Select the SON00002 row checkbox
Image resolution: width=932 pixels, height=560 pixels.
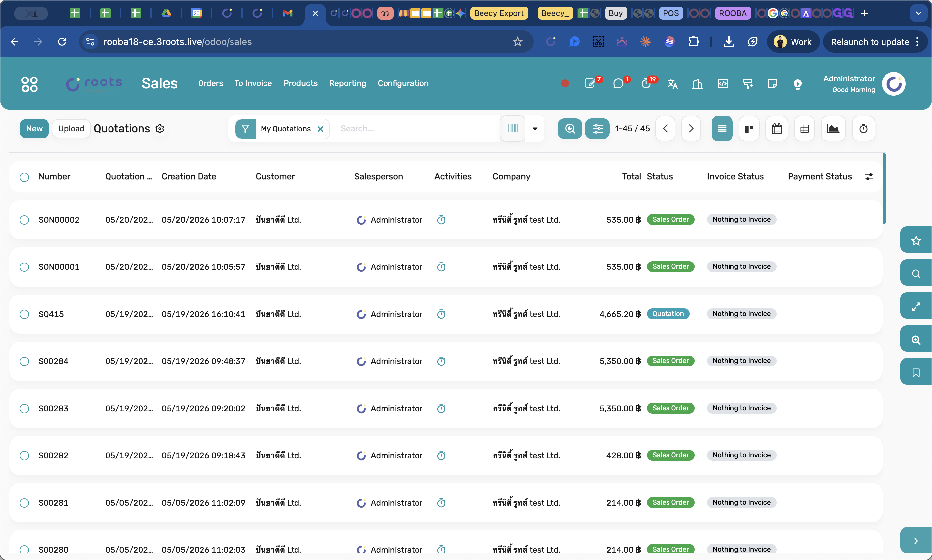coord(24,220)
